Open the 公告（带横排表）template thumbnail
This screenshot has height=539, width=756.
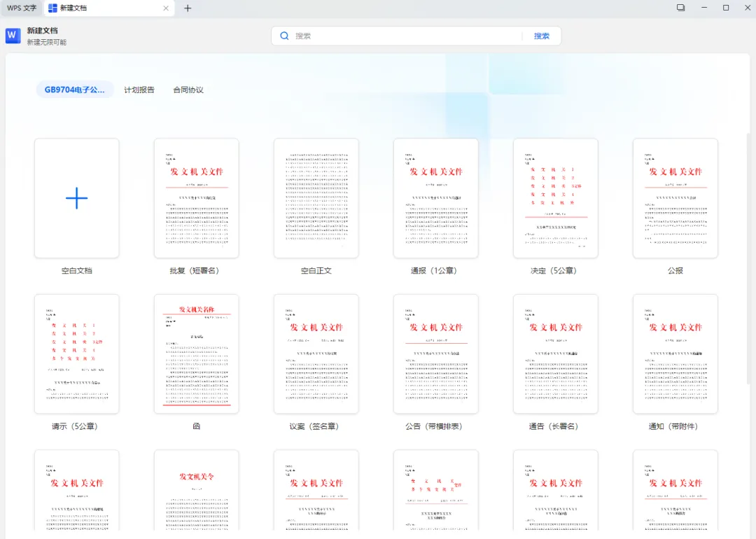coord(436,354)
